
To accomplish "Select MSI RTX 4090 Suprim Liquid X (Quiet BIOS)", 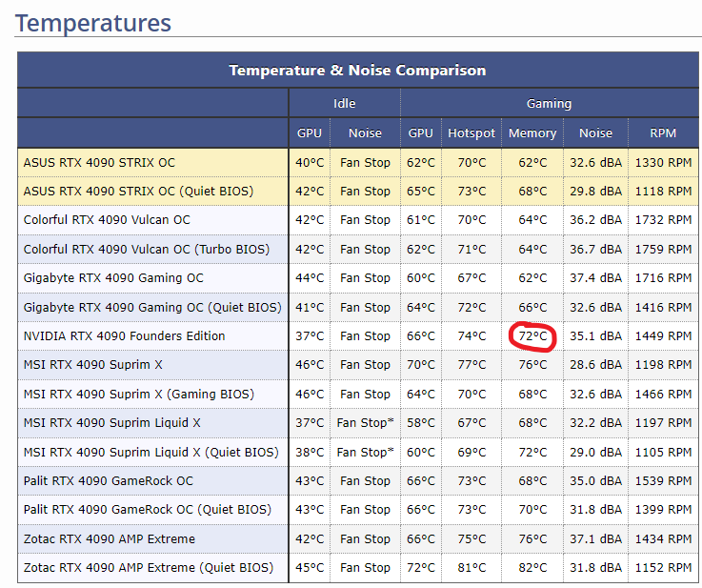I will (x=151, y=453).
